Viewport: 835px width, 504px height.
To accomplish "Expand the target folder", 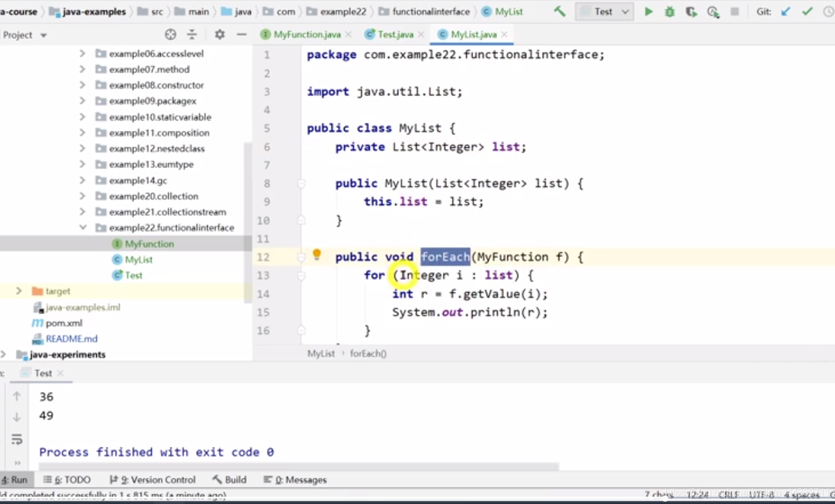I will tap(19, 291).
